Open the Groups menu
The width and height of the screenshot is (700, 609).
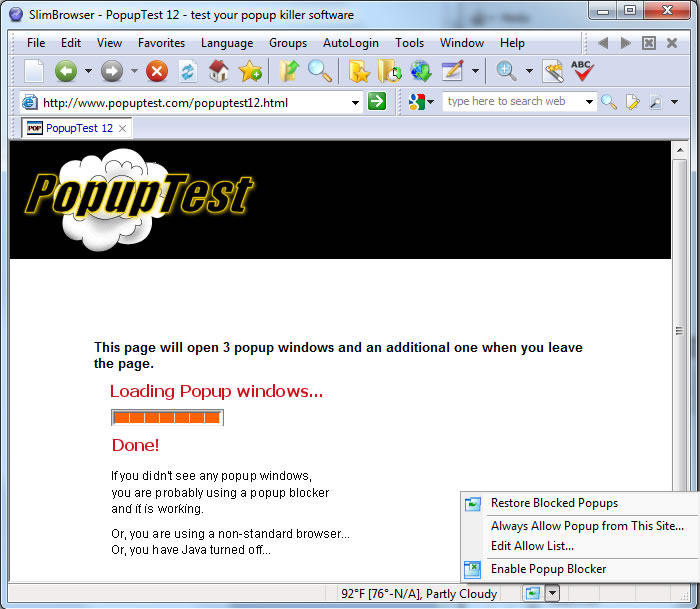(288, 43)
